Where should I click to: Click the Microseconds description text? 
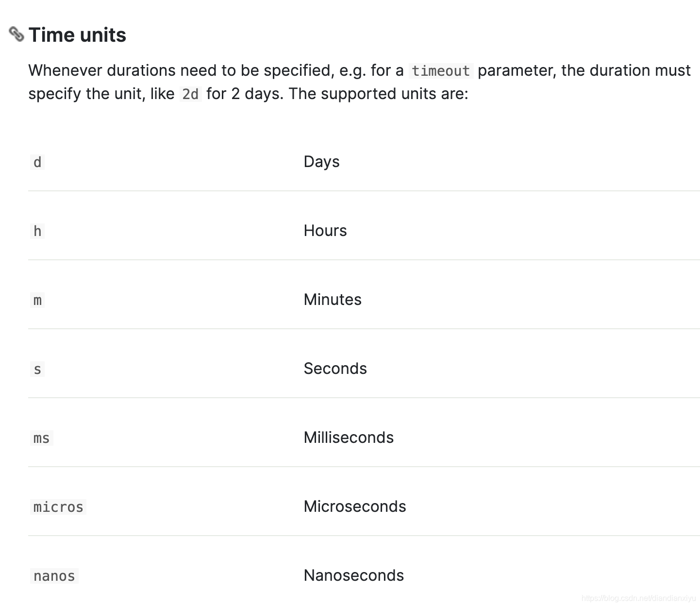click(354, 506)
